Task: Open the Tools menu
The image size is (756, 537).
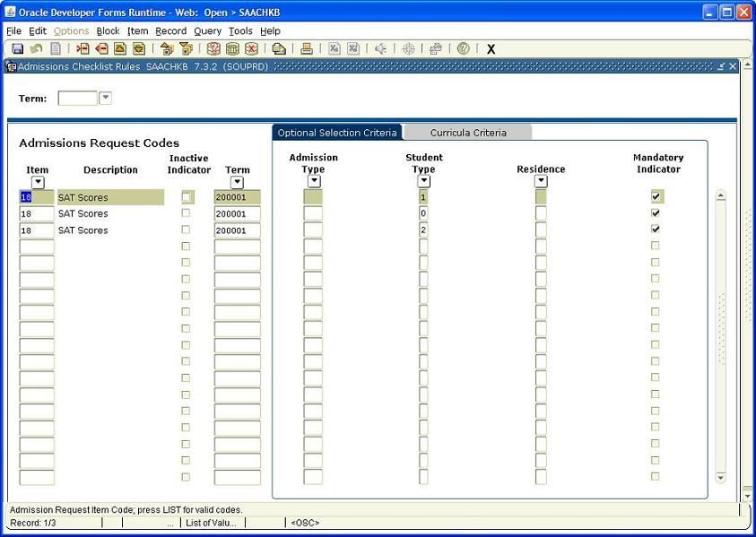Action: [x=240, y=30]
